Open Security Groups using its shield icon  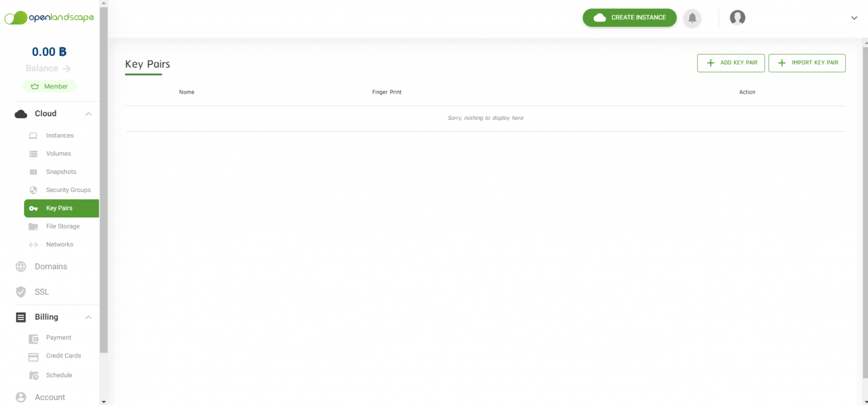click(34, 189)
